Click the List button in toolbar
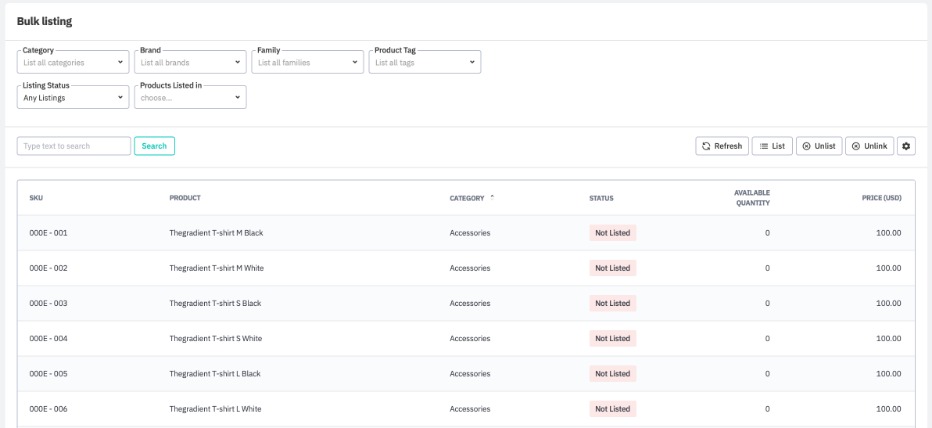932x428 pixels. (x=772, y=146)
